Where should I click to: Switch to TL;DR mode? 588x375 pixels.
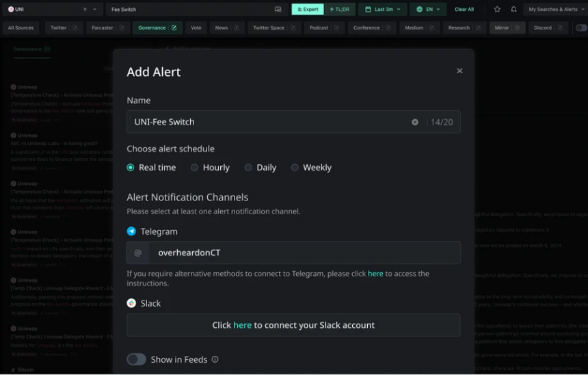point(340,10)
